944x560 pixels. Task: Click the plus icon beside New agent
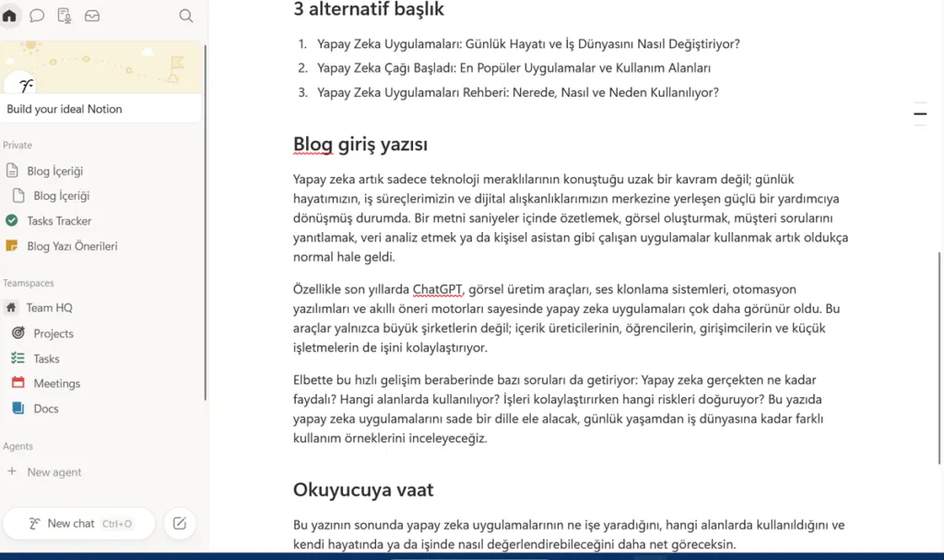click(x=11, y=472)
